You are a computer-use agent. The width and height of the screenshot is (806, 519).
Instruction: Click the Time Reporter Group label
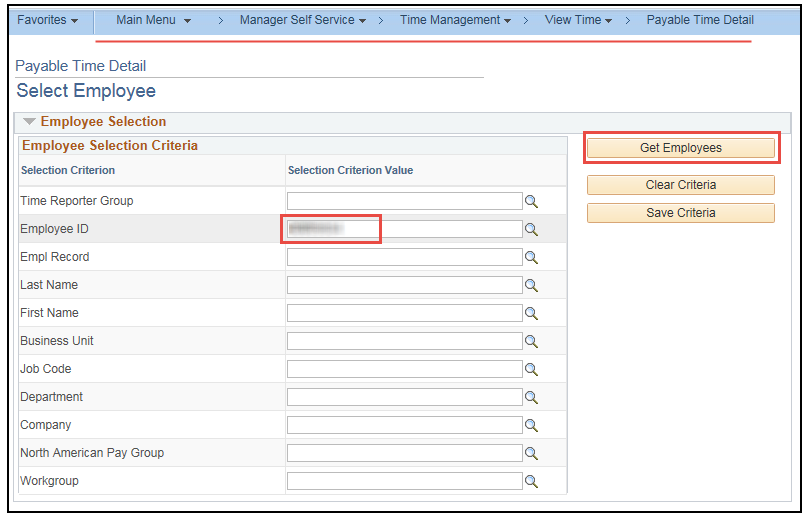click(77, 201)
